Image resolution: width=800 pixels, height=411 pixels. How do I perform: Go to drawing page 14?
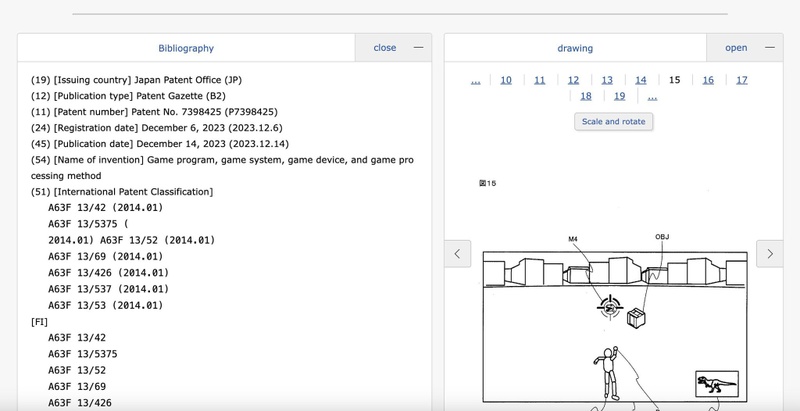(x=640, y=80)
